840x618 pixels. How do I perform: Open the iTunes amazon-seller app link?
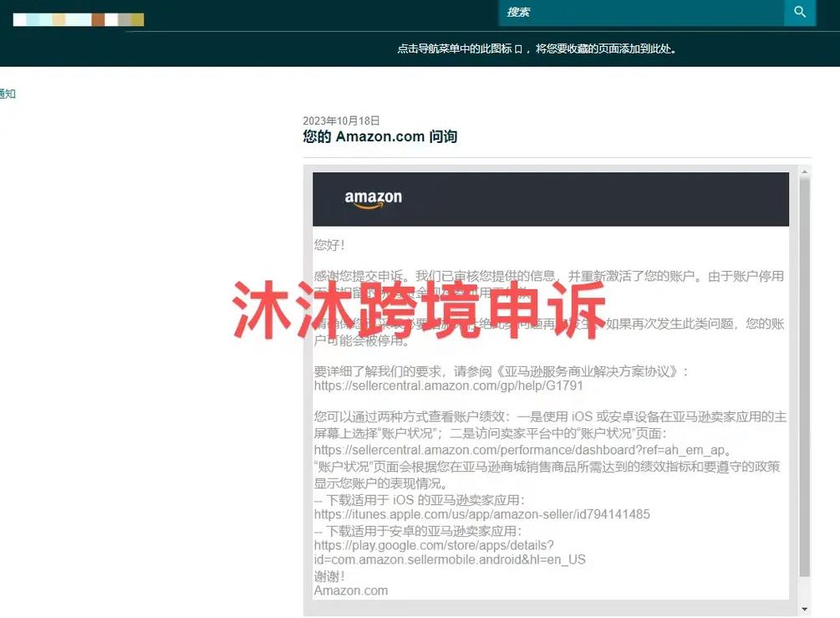481,514
